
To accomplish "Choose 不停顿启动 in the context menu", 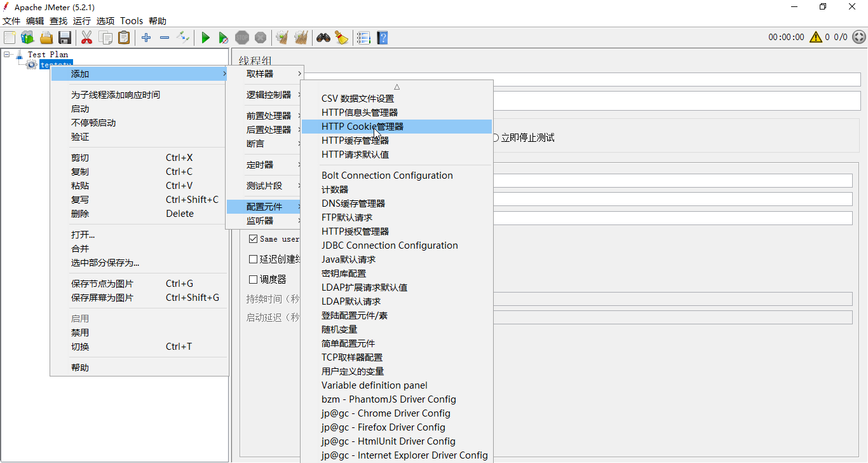I will (139, 123).
